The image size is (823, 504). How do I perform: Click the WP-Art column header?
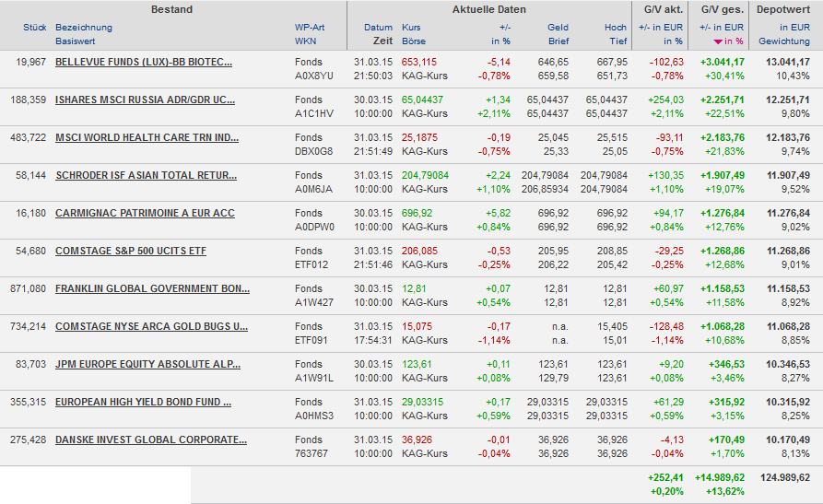309,28
